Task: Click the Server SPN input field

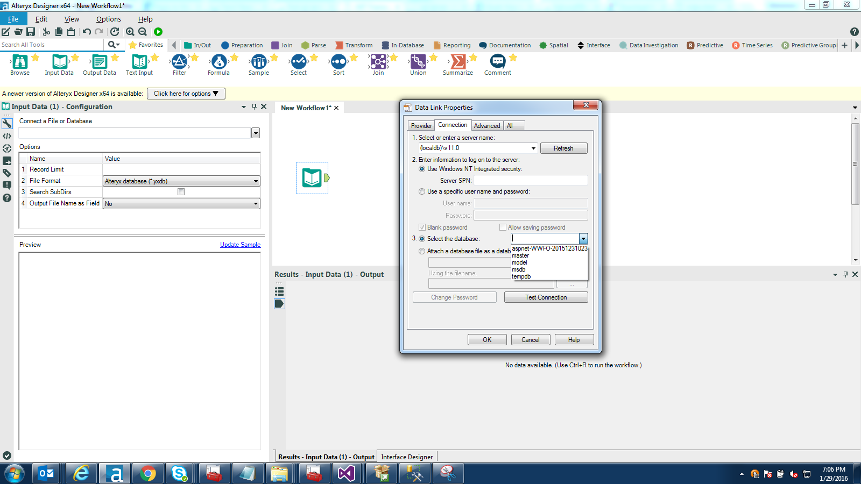Action: (x=531, y=181)
